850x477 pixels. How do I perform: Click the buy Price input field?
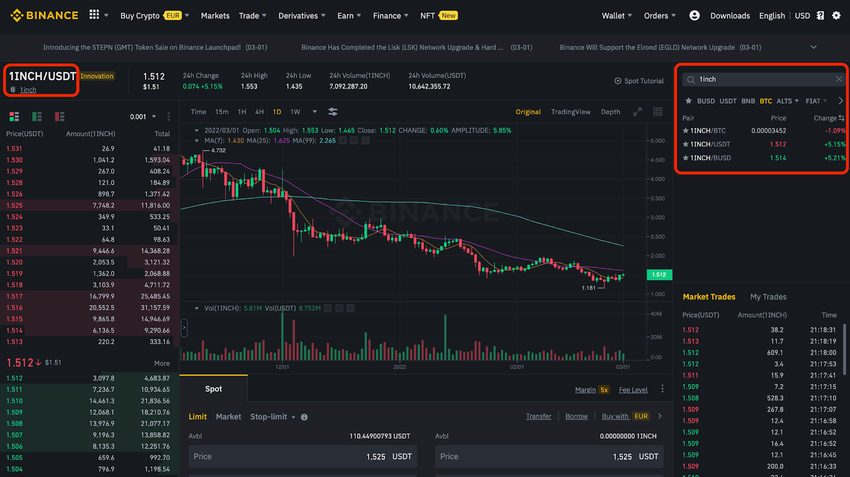click(x=302, y=456)
